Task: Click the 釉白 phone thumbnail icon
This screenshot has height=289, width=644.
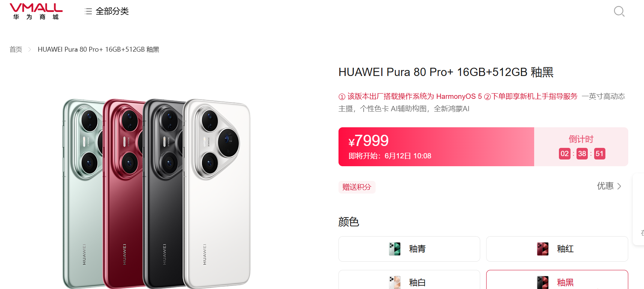Action: click(395, 282)
